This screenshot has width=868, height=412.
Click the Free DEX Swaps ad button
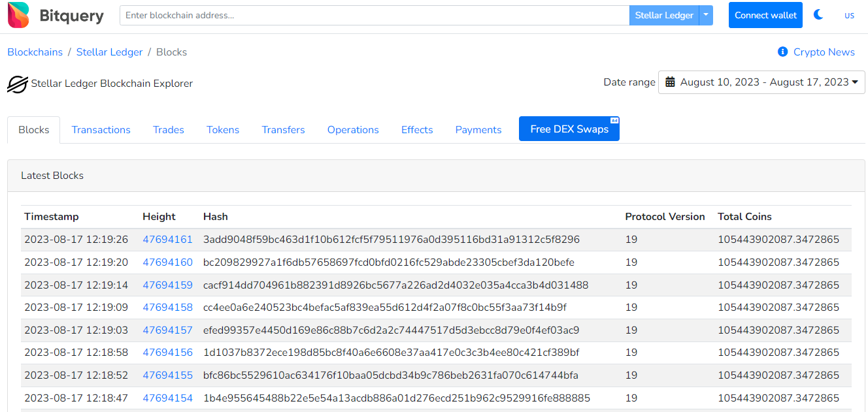(569, 129)
